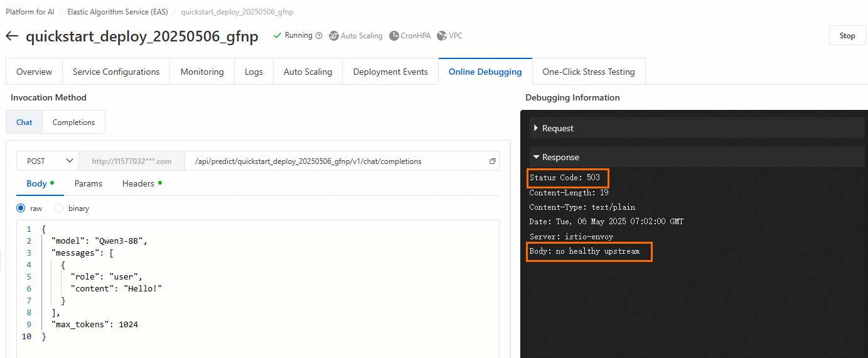The height and width of the screenshot is (358, 868).
Task: Click the Date response header line
Action: pos(606,222)
